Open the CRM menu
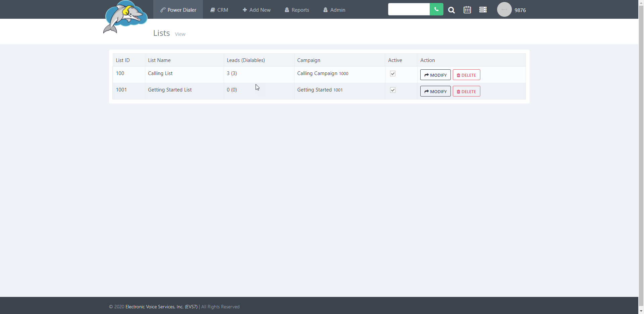This screenshot has width=644, height=314. click(x=219, y=10)
